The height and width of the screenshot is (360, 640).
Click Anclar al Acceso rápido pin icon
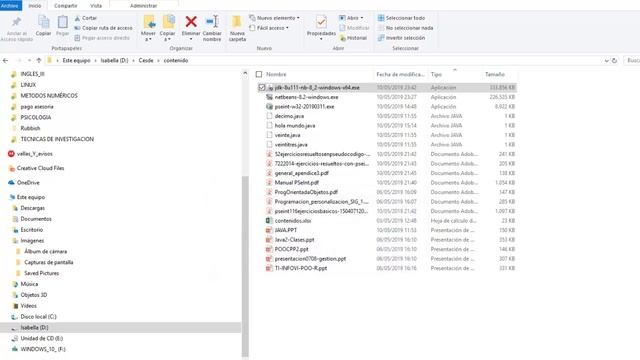click(x=16, y=22)
